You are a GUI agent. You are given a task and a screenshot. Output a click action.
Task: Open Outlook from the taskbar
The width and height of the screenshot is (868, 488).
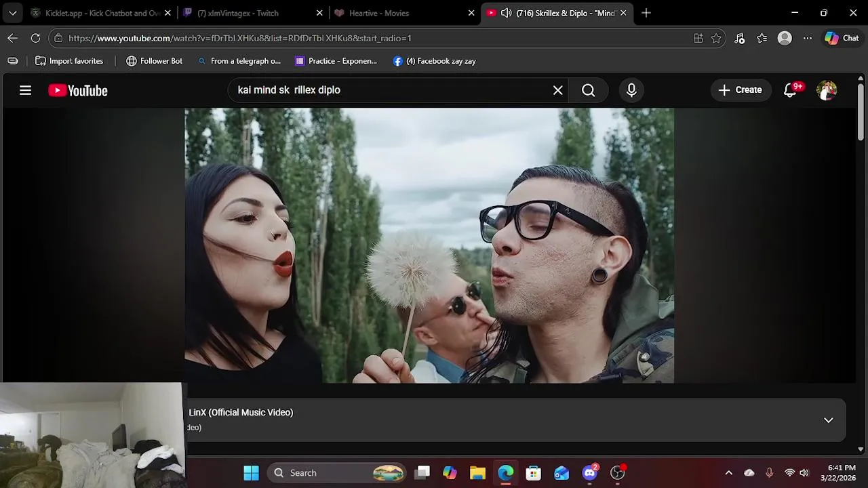click(561, 473)
